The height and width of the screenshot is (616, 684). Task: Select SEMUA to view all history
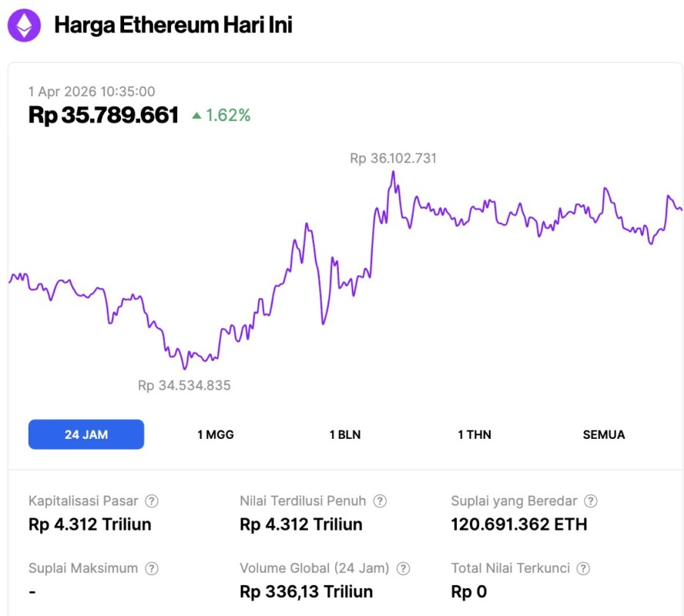tap(604, 434)
